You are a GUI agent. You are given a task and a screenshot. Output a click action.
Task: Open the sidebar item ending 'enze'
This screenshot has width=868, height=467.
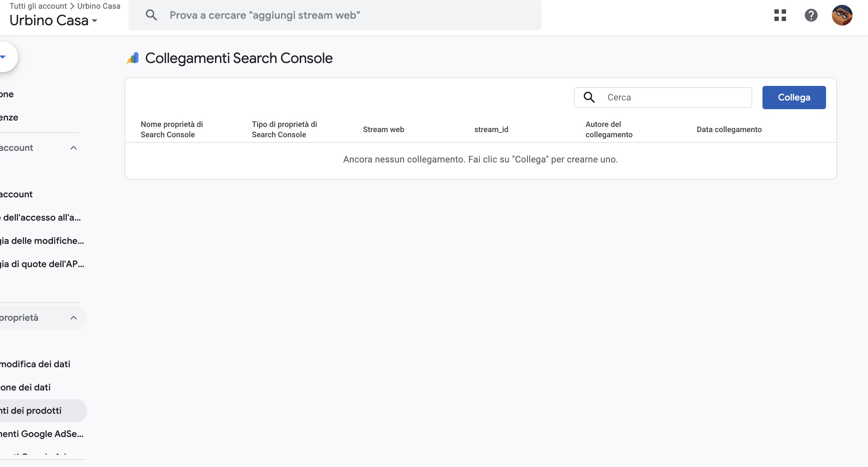click(9, 118)
